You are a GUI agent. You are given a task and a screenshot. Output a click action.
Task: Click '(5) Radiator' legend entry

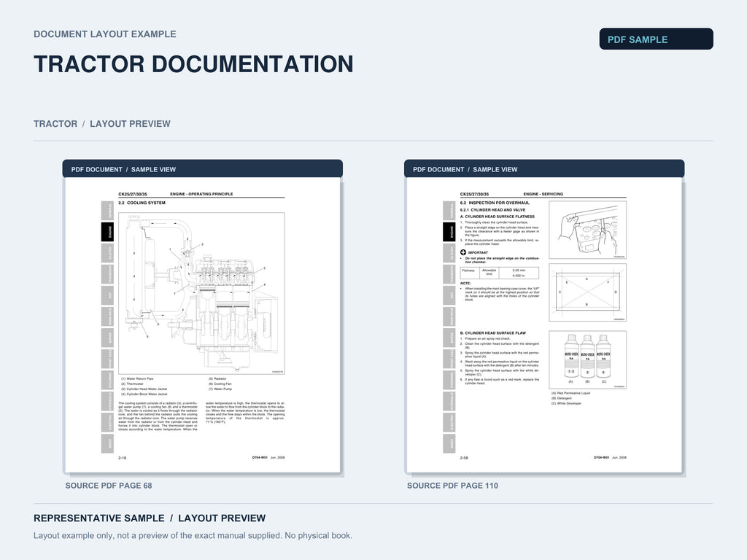click(x=217, y=378)
